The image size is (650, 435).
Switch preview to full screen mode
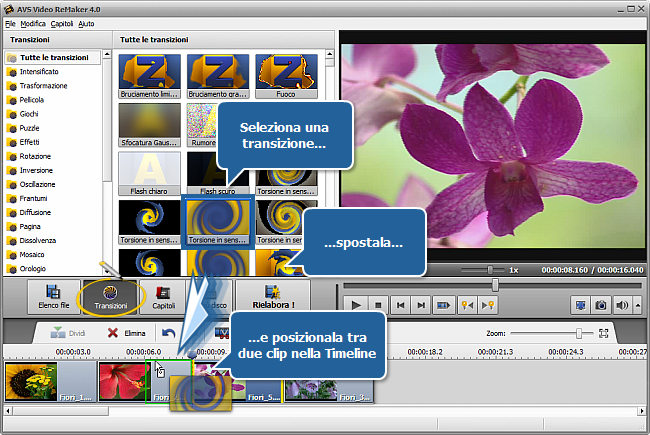coord(580,305)
